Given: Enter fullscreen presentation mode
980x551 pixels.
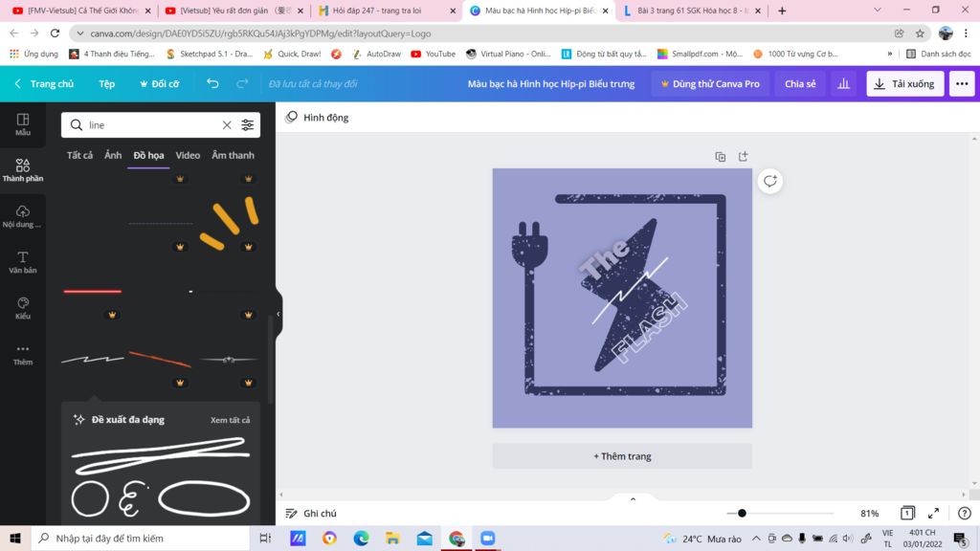Looking at the screenshot, I should (x=934, y=513).
